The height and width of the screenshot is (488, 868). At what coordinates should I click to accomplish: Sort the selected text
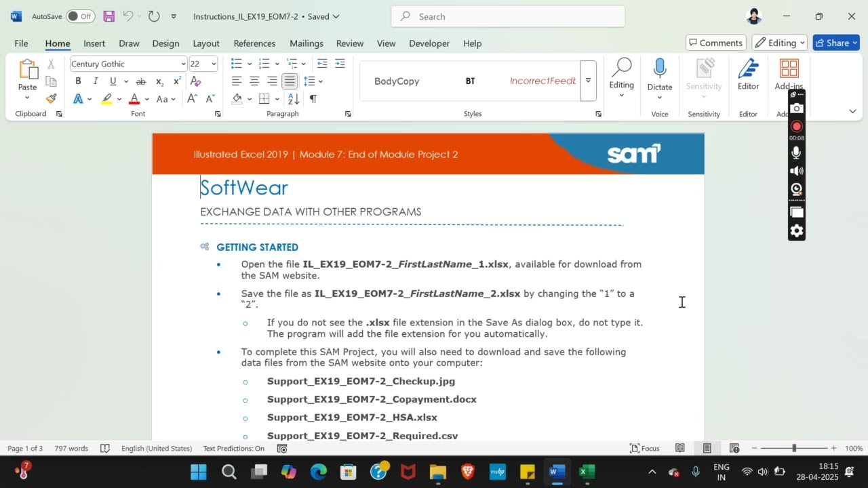tap(294, 99)
